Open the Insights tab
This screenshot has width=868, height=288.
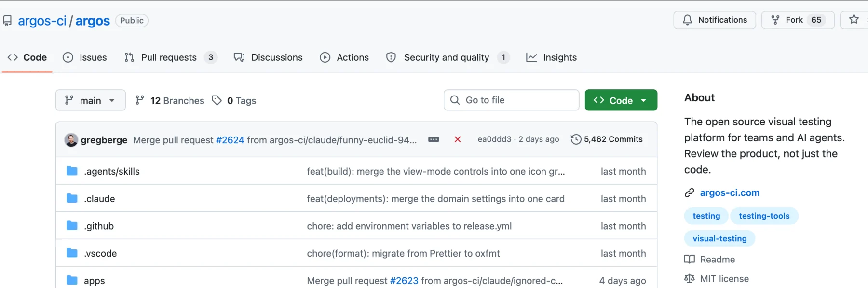(x=551, y=57)
